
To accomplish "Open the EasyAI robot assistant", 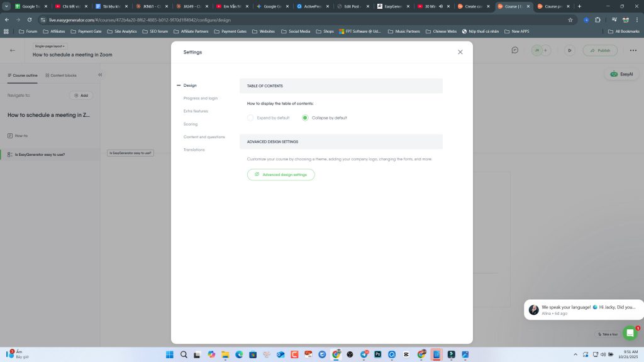I will pyautogui.click(x=621, y=74).
